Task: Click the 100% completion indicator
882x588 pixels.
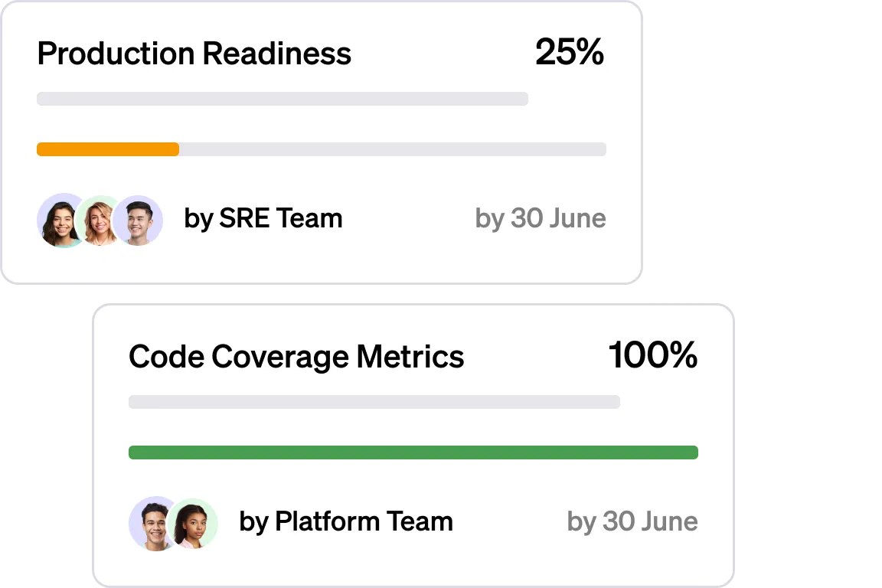Action: 655,356
